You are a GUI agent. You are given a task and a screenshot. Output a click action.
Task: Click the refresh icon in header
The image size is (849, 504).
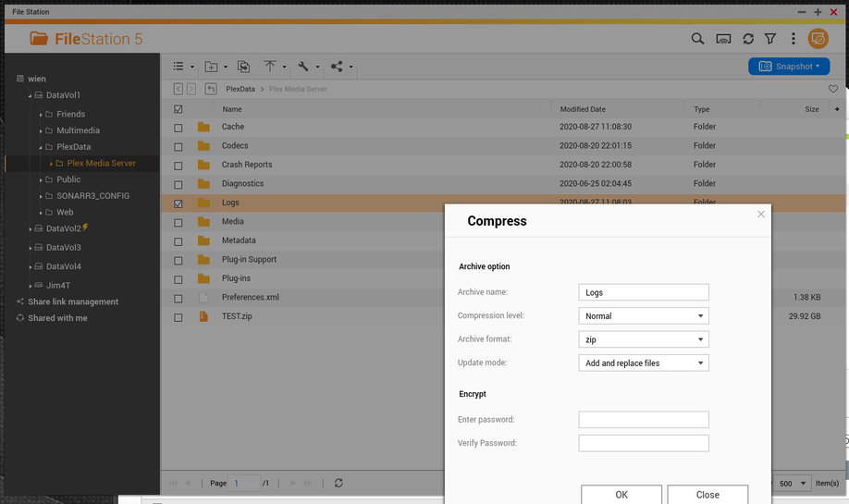click(x=748, y=39)
